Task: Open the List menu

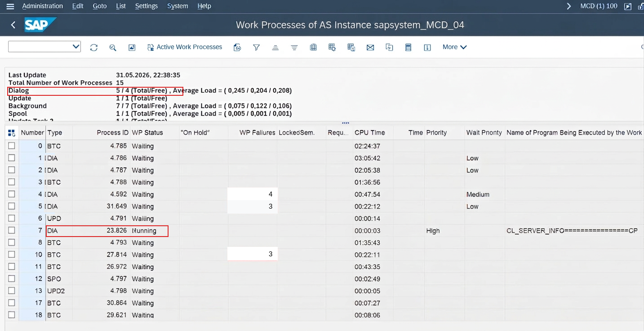Action: point(121,6)
